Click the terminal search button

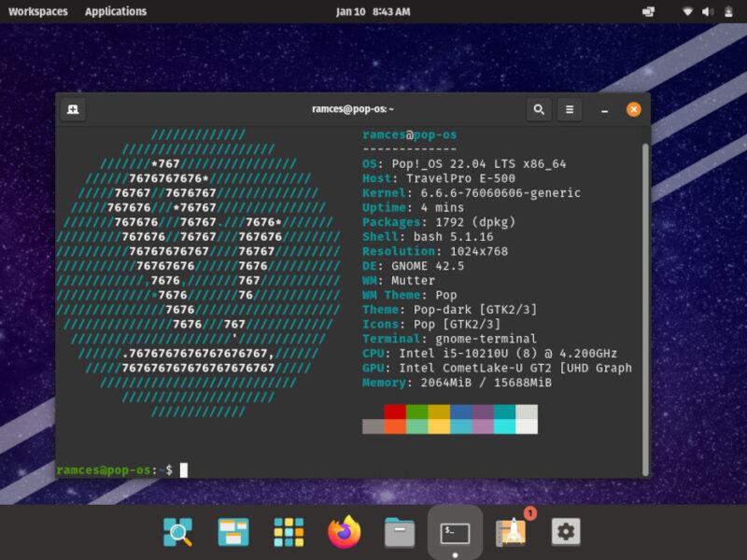[x=539, y=109]
